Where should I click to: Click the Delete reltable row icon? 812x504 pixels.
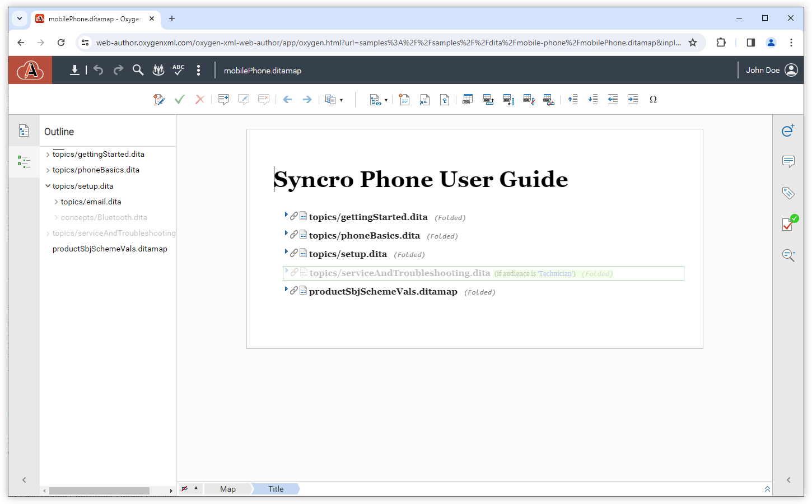click(x=549, y=100)
